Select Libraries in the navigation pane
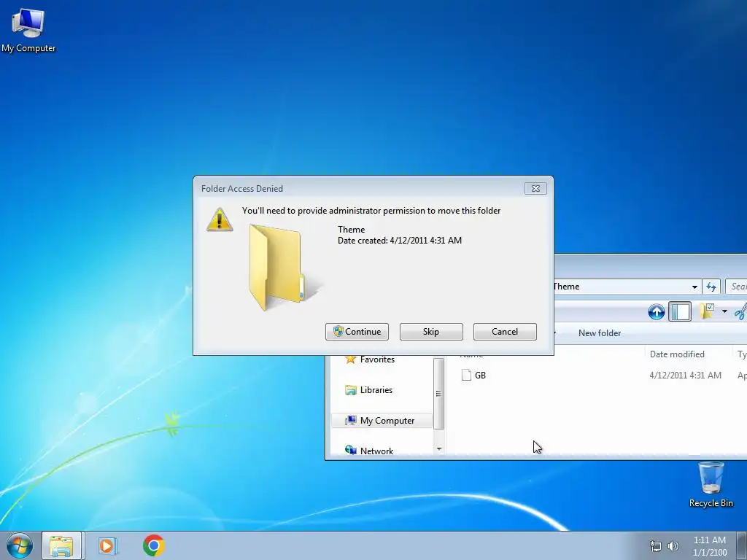 pyautogui.click(x=376, y=390)
